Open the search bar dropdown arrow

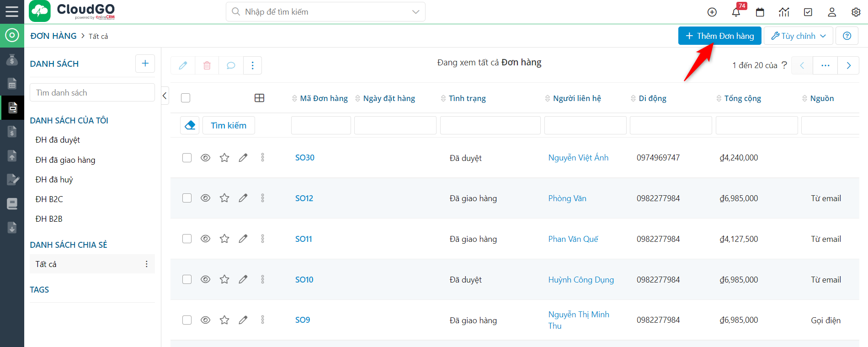(415, 12)
